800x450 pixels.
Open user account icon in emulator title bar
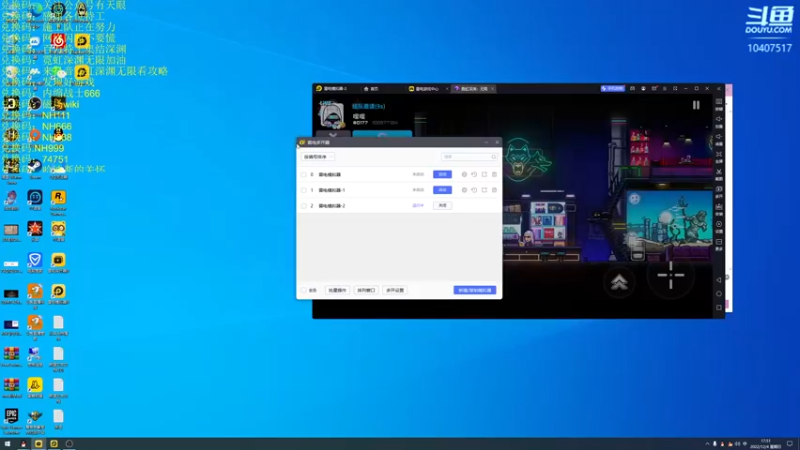pos(643,88)
